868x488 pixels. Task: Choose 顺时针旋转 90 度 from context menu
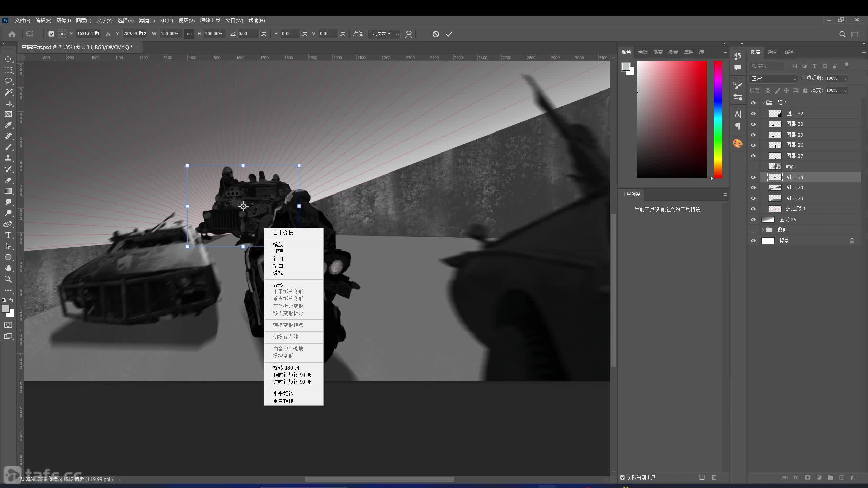pos(294,375)
